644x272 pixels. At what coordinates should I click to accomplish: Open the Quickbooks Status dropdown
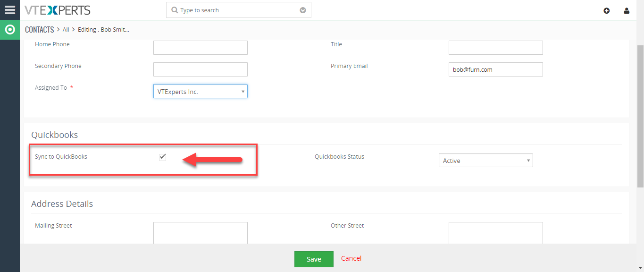click(x=486, y=160)
